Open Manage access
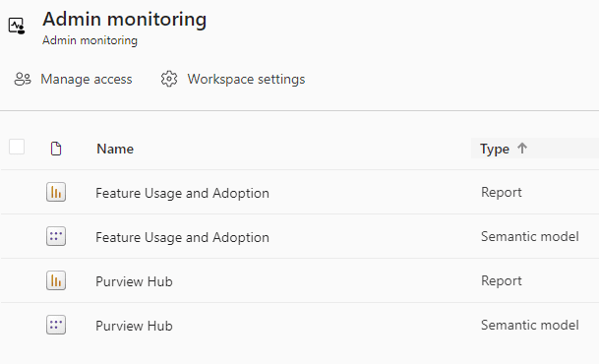Viewport: 599px width, 364px height. [x=87, y=79]
